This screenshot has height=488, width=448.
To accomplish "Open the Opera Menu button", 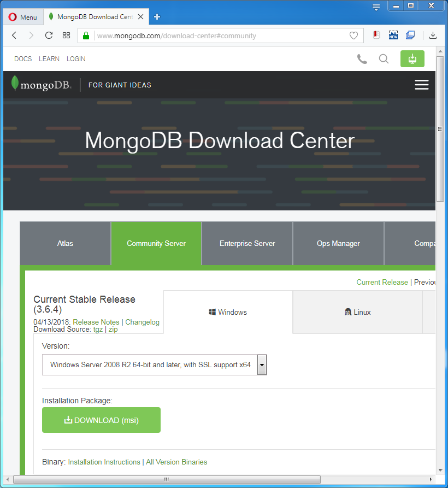I will pyautogui.click(x=22, y=17).
